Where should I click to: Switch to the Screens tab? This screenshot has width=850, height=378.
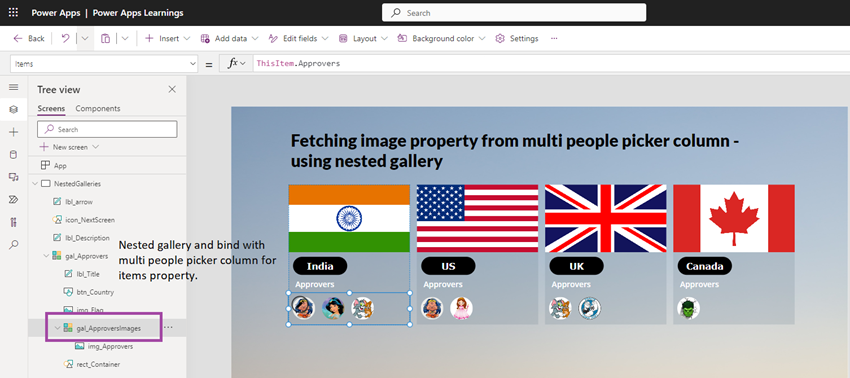tap(51, 108)
